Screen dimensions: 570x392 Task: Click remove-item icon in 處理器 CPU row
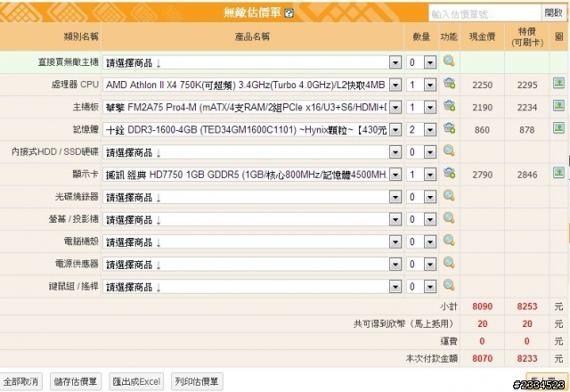(449, 83)
